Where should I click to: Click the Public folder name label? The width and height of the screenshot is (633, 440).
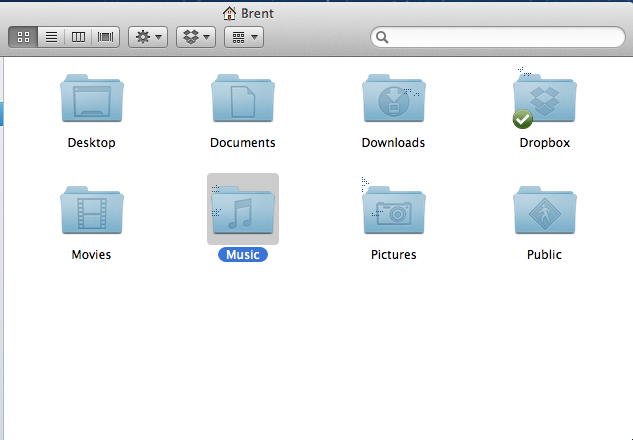[544, 255]
